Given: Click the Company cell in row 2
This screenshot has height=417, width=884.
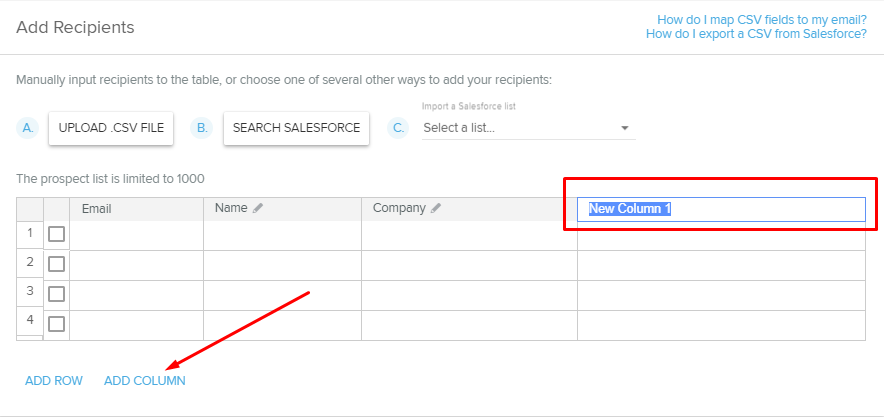Looking at the screenshot, I should pos(469,265).
